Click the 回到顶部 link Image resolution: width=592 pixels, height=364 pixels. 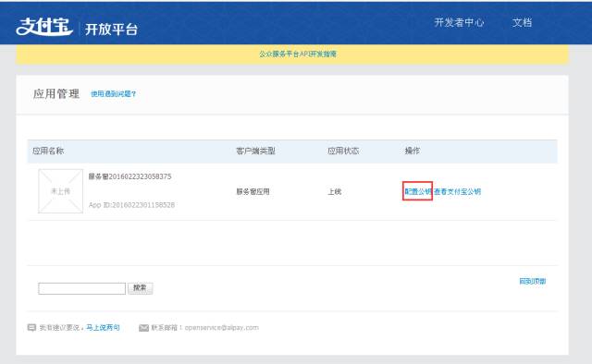pyautogui.click(x=533, y=281)
